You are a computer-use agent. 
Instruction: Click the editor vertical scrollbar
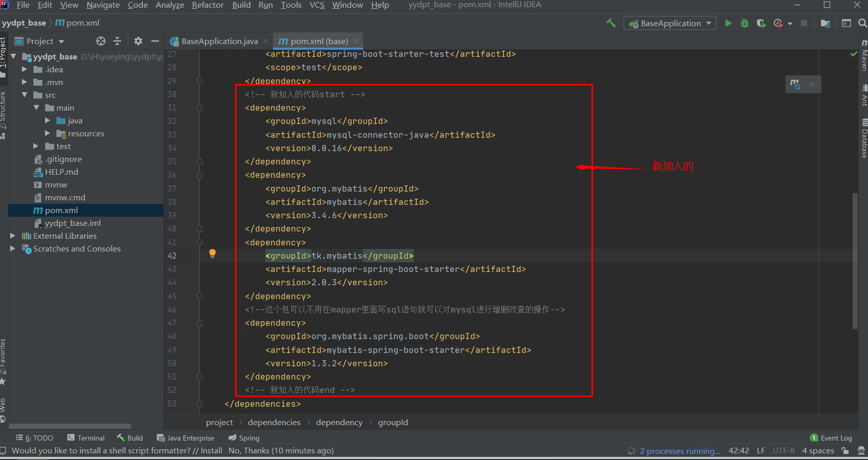tap(855, 261)
